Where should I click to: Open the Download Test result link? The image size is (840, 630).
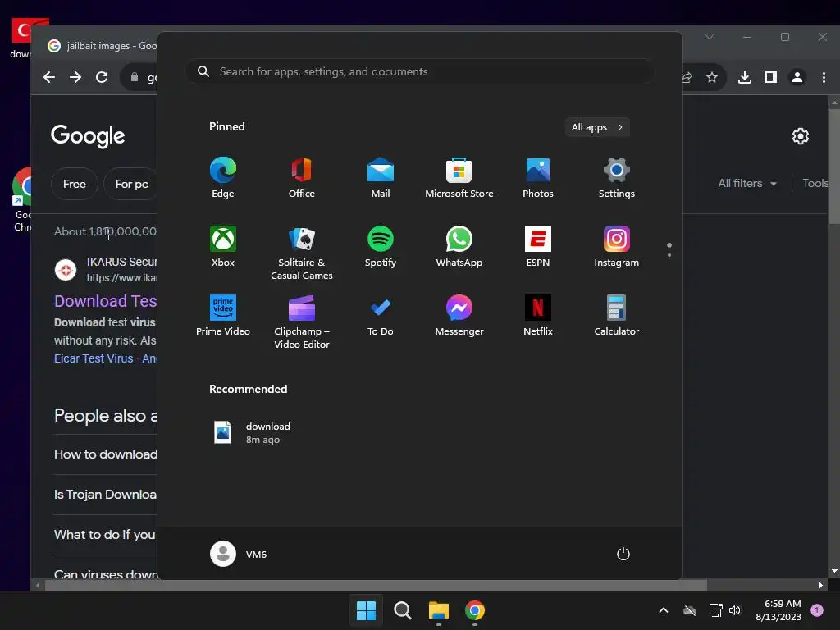point(106,301)
